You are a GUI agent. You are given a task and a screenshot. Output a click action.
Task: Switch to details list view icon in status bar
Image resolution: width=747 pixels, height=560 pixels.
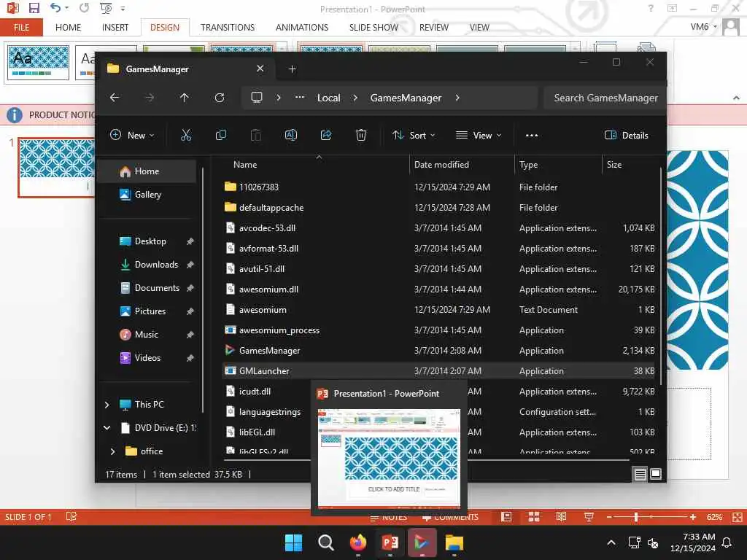click(x=640, y=474)
